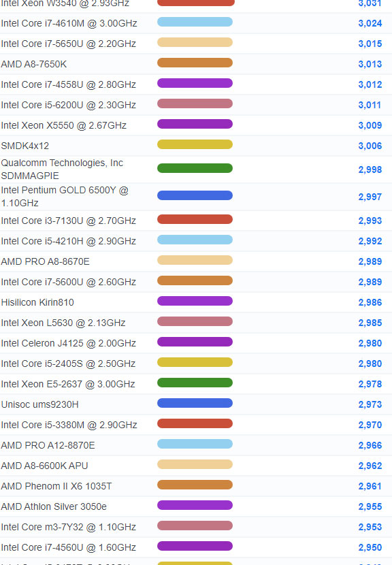Select AMD PRO A12-8870E processor
Image resolution: width=392 pixels, height=565 pixels.
(48, 445)
